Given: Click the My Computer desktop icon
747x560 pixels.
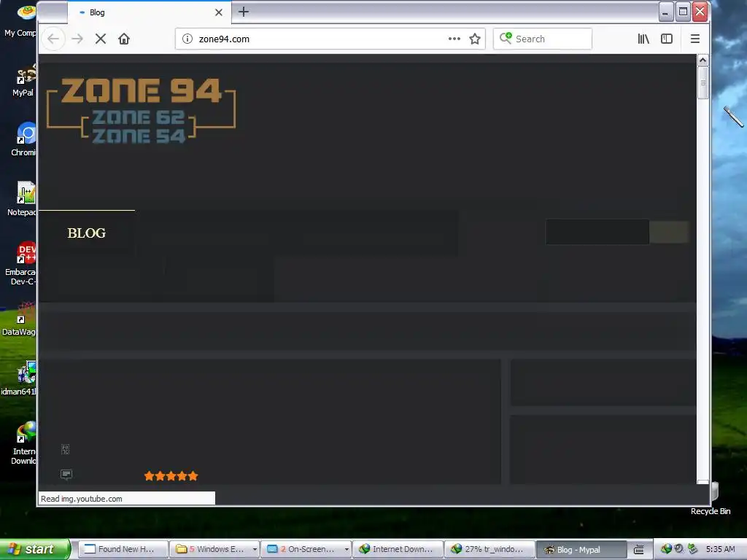Looking at the screenshot, I should (21, 20).
